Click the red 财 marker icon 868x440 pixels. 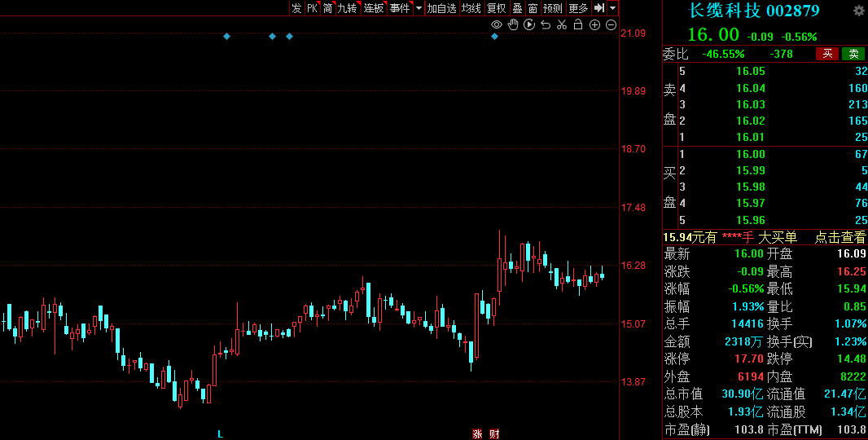click(x=495, y=434)
